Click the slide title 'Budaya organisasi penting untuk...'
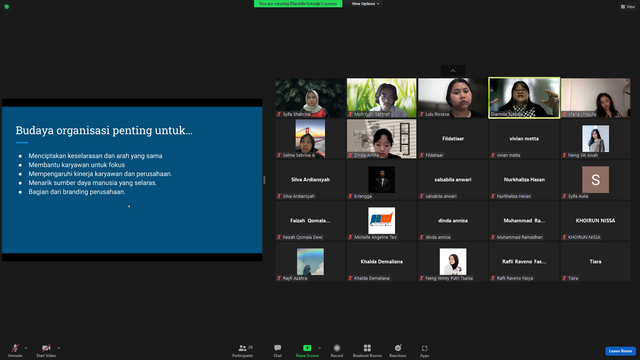The width and height of the screenshot is (640, 360). click(104, 131)
